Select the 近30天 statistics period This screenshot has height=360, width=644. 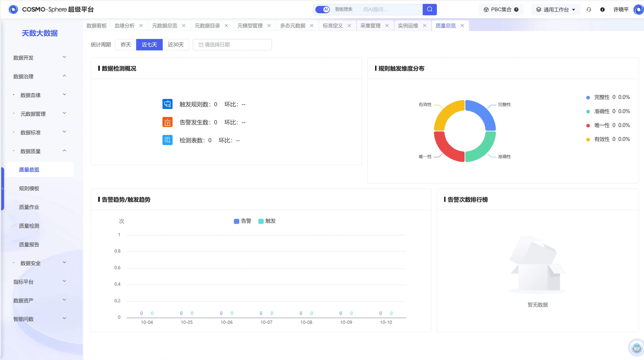click(x=176, y=44)
